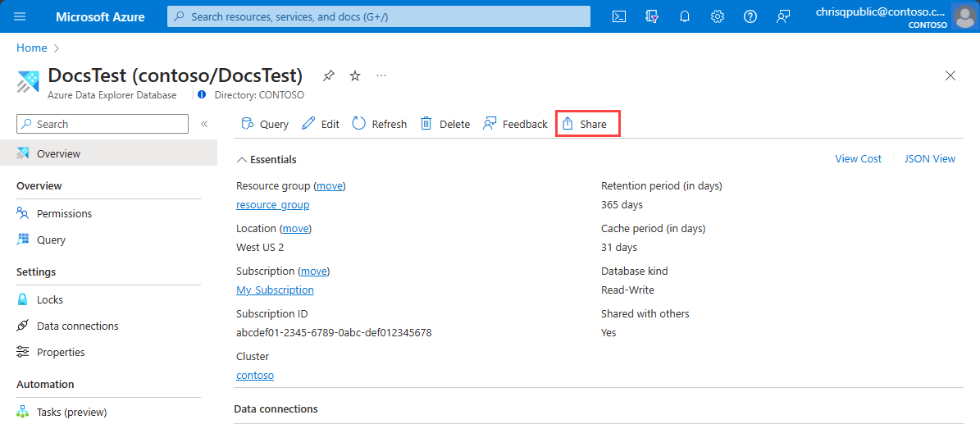Open the Directories and subscriptions filter icon
980x429 pixels.
click(x=652, y=17)
